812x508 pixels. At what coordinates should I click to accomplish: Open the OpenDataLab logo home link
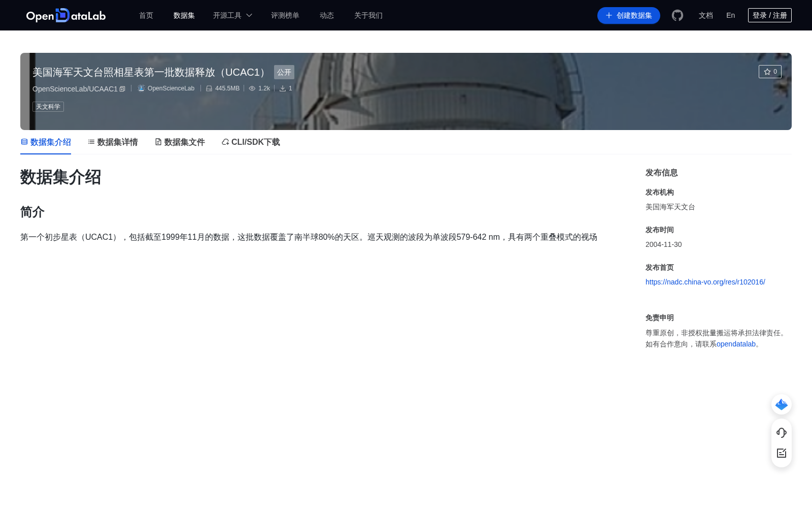pos(66,15)
